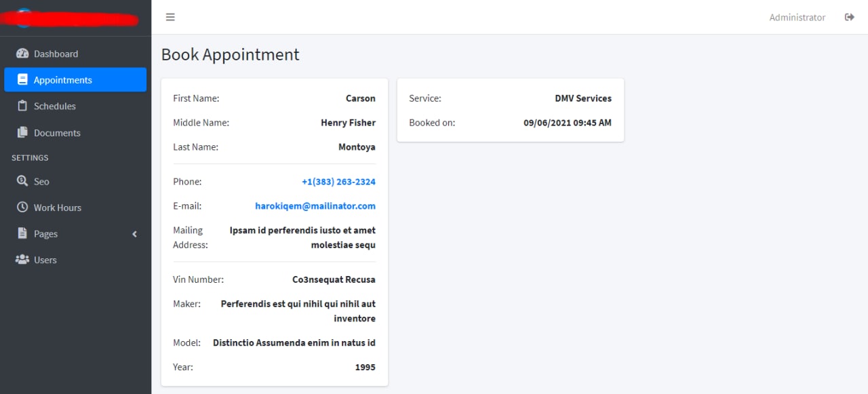Click the Vin Number: label
The height and width of the screenshot is (394, 868).
click(198, 279)
